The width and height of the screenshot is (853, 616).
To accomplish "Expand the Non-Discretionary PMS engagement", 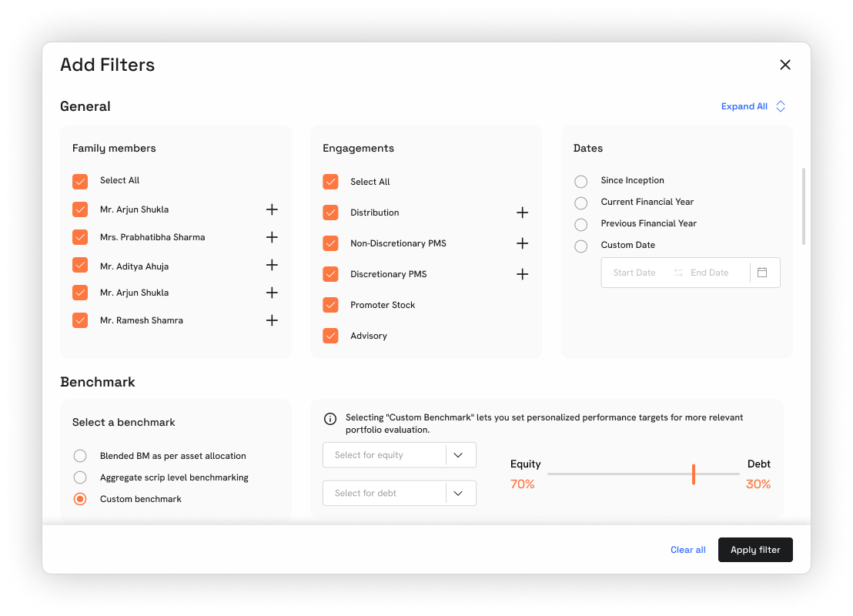I will pos(522,243).
